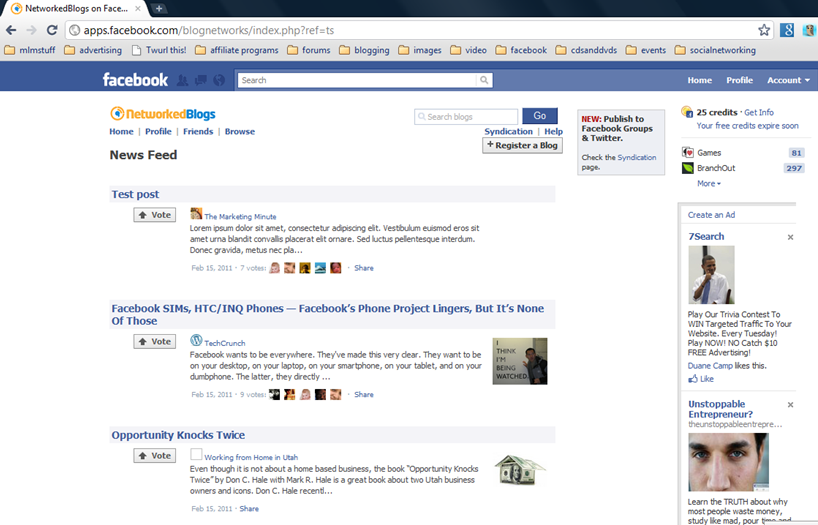Open NetworkedBlogs Browse tab
Screen dimensions: 818x525
(x=239, y=132)
